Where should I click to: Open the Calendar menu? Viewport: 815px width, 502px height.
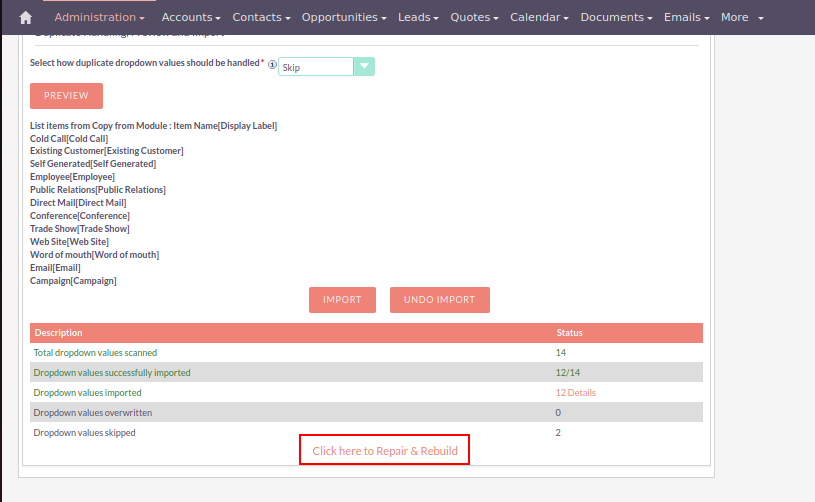[x=540, y=18]
